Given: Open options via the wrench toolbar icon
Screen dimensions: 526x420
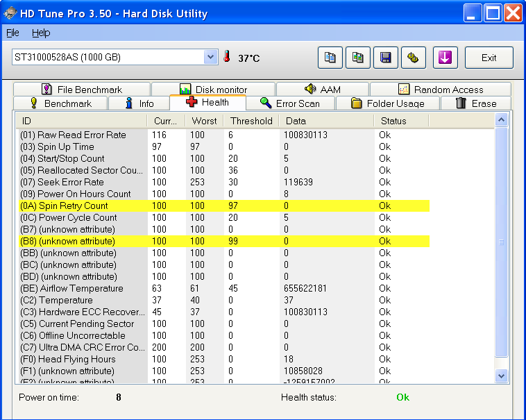Looking at the screenshot, I should [x=414, y=58].
